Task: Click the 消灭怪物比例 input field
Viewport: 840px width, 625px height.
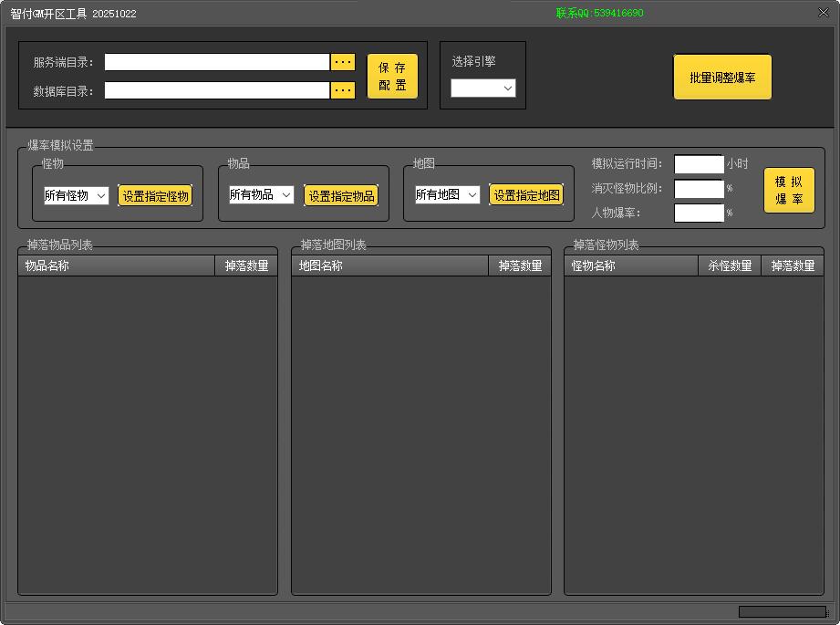Action: (x=700, y=189)
